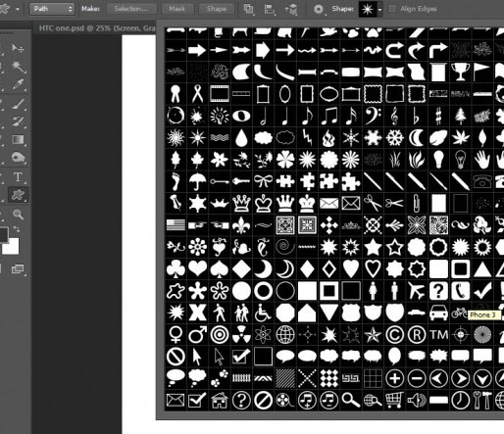Pick the TM trademark shape
This screenshot has width=504, height=434.
(x=438, y=335)
